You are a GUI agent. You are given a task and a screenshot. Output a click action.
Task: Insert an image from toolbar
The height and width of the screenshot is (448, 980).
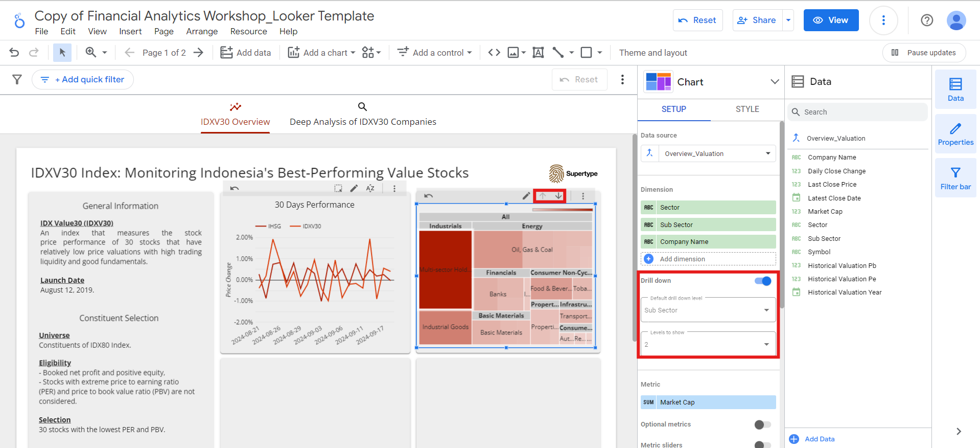514,53
